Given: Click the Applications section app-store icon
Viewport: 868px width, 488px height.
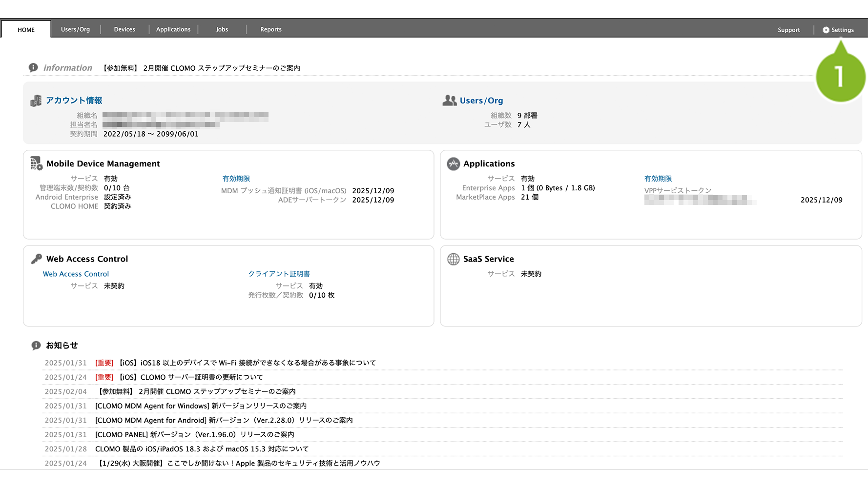Looking at the screenshot, I should click(x=453, y=164).
